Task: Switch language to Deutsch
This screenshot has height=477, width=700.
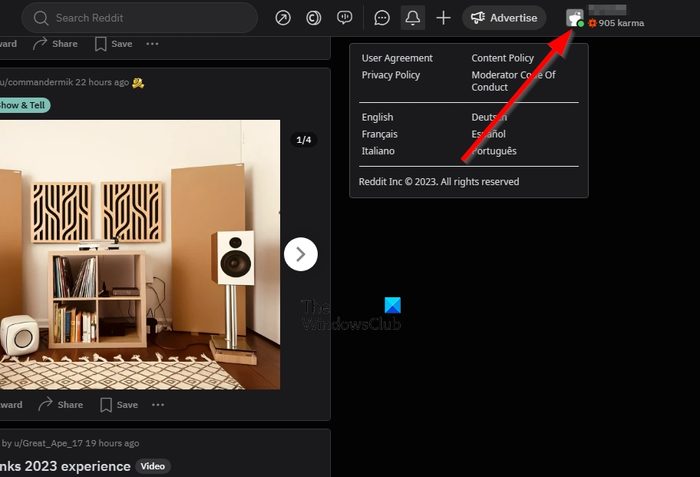Action: (489, 117)
